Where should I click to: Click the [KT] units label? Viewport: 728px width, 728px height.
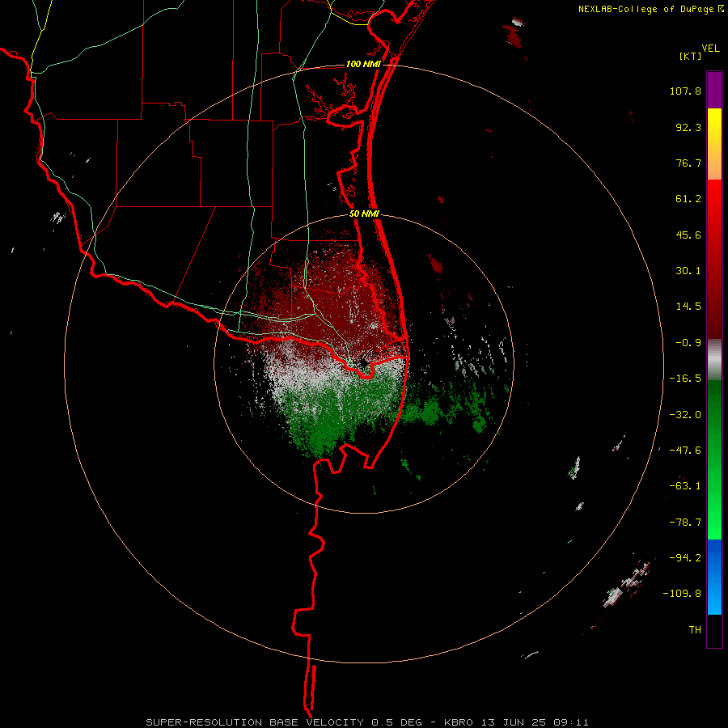tap(691, 56)
